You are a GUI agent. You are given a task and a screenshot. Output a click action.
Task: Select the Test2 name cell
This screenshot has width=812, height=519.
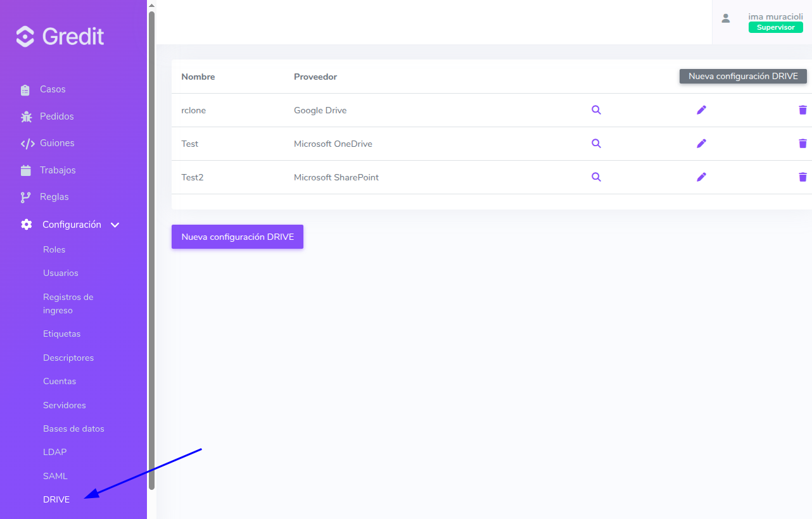(193, 177)
